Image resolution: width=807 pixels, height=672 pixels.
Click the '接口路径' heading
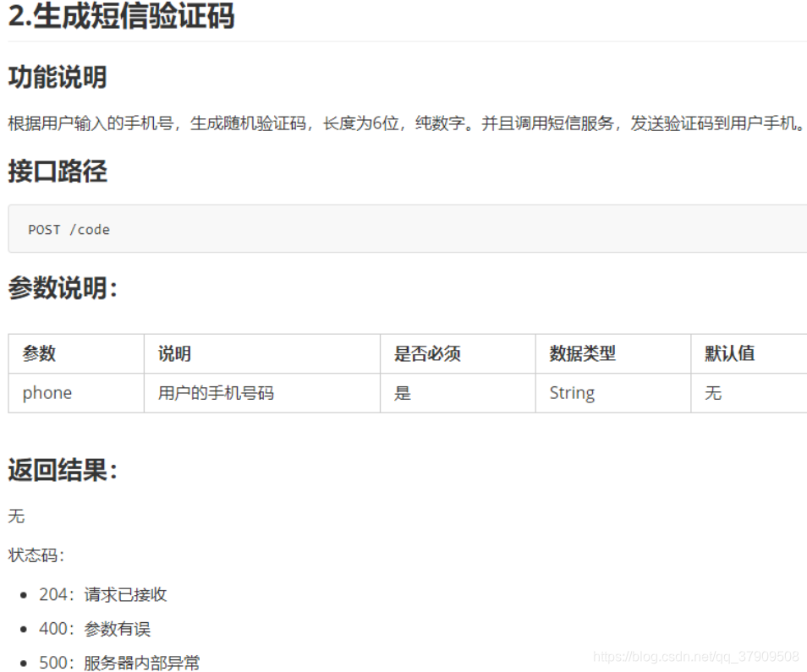(58, 172)
